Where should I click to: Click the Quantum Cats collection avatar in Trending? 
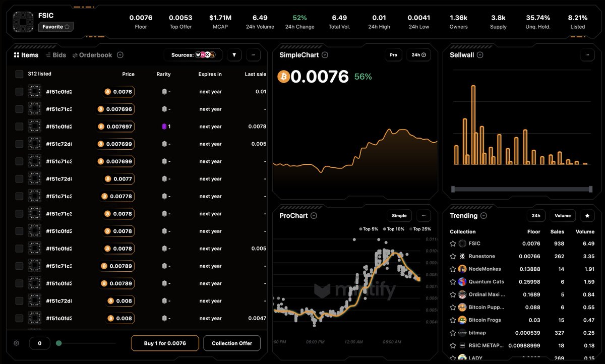pyautogui.click(x=462, y=282)
